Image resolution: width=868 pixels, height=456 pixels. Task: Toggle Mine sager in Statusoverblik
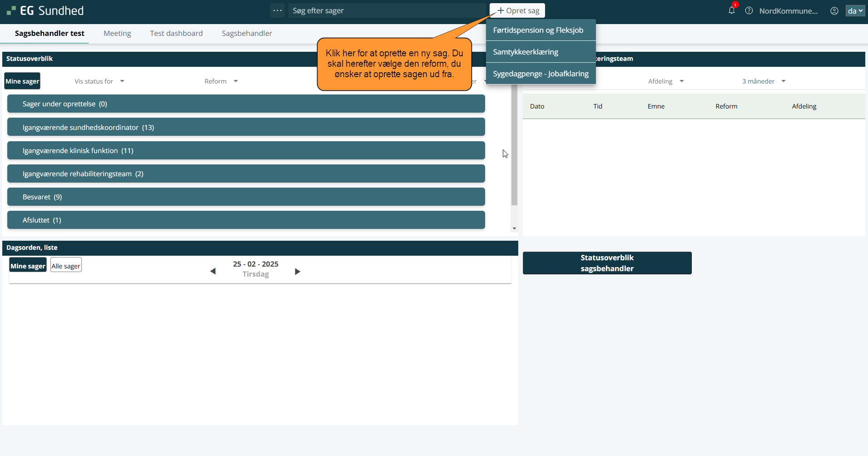click(22, 81)
